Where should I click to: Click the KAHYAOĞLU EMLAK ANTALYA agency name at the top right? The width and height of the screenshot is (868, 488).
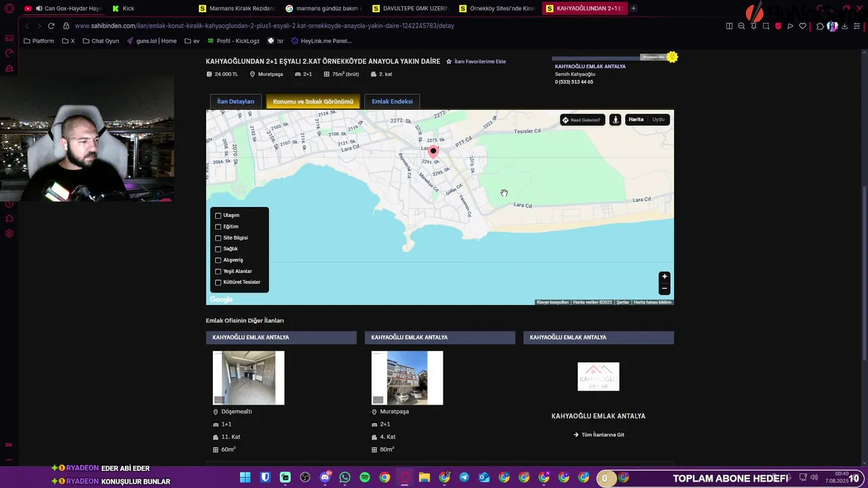590,66
